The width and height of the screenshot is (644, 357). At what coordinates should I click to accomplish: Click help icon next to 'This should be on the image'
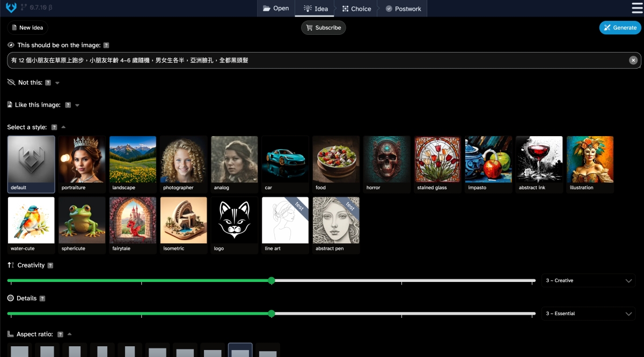click(x=106, y=46)
